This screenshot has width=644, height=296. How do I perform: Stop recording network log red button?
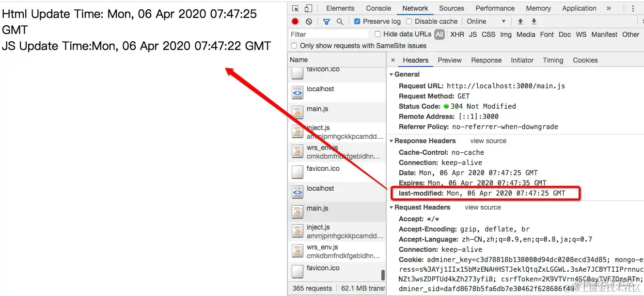coord(295,21)
